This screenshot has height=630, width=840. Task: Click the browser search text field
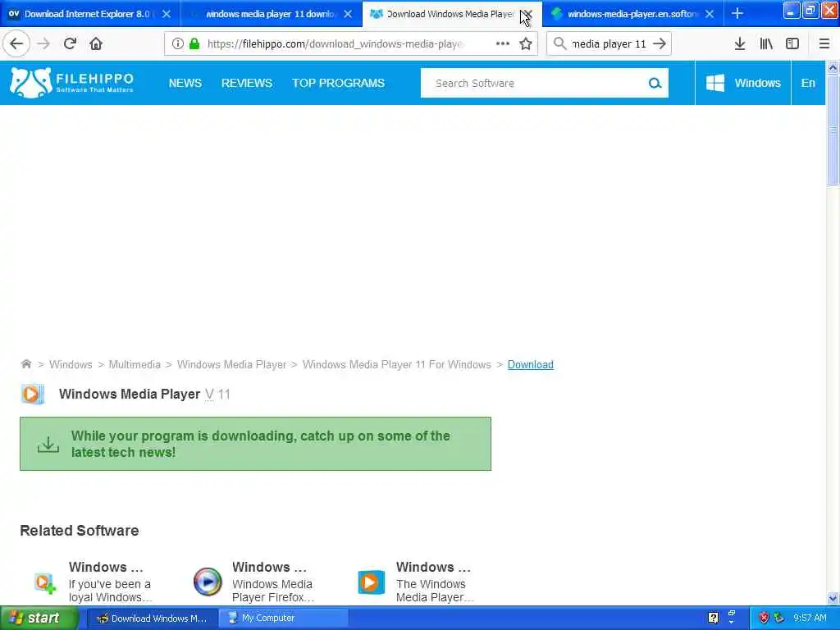[609, 44]
